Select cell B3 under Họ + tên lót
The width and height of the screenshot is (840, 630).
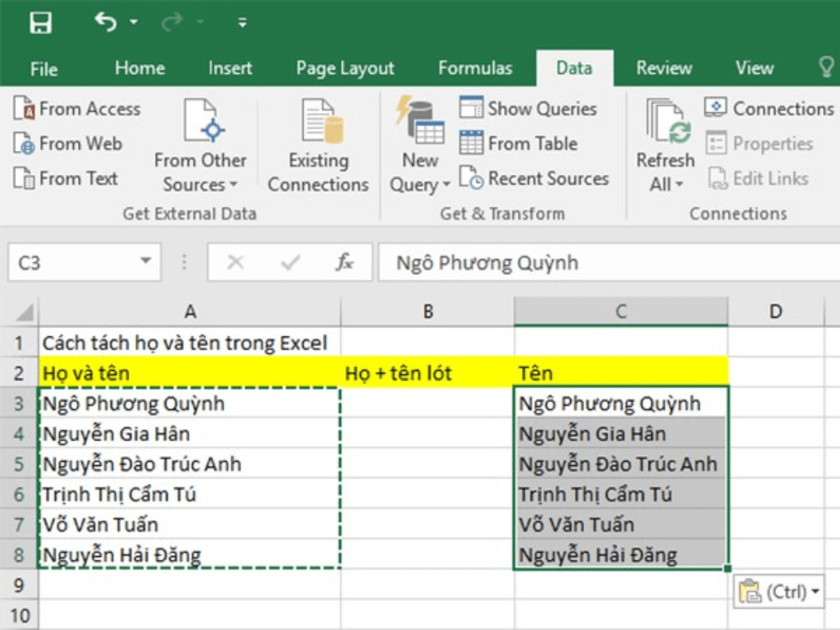pos(427,403)
